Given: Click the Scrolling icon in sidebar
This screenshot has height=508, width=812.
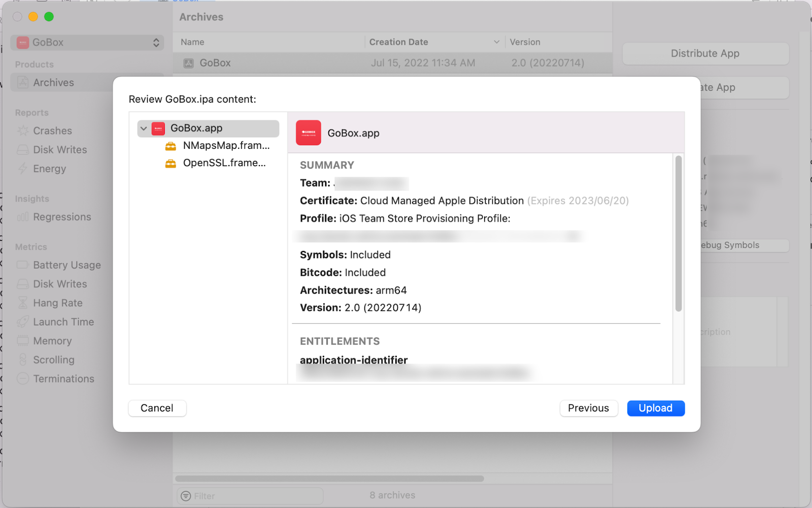Looking at the screenshot, I should click(23, 360).
